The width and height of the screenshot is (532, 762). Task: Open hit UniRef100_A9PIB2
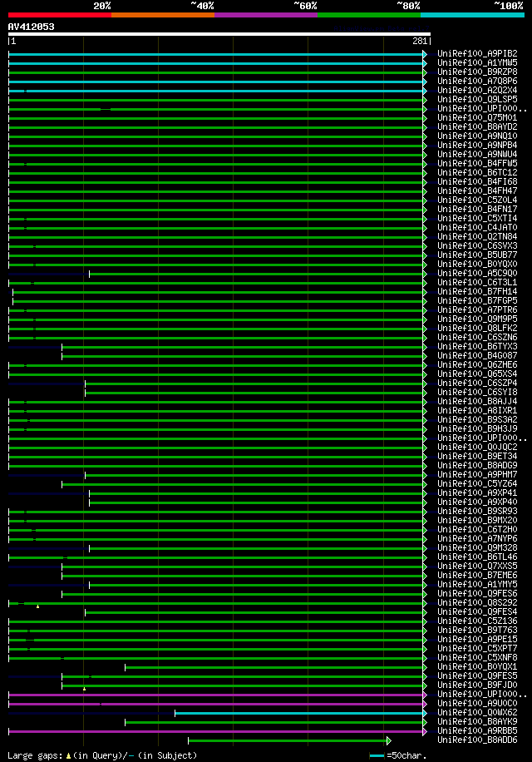pos(477,53)
